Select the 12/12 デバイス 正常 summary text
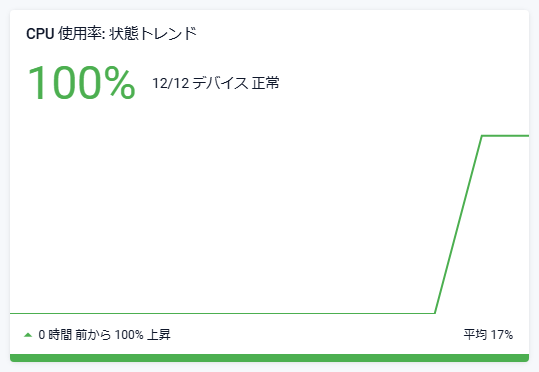The image size is (539, 372). click(216, 83)
